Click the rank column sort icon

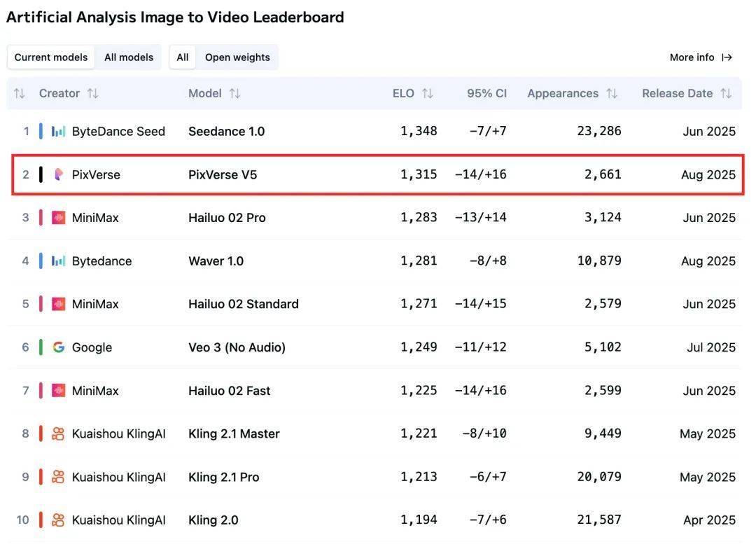pos(19,93)
